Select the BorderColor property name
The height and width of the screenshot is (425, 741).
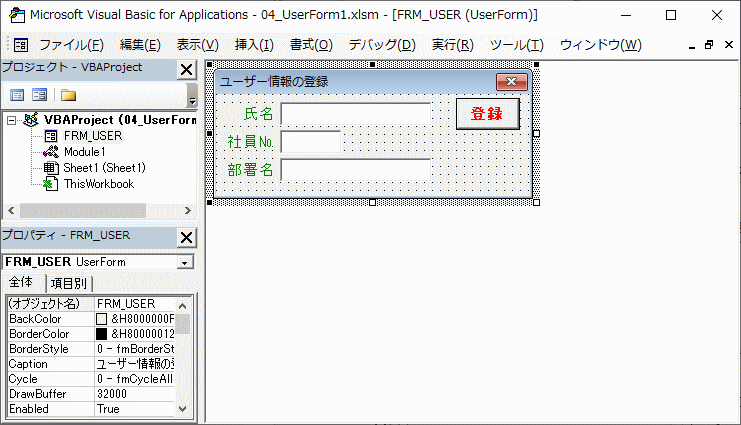coord(39,334)
